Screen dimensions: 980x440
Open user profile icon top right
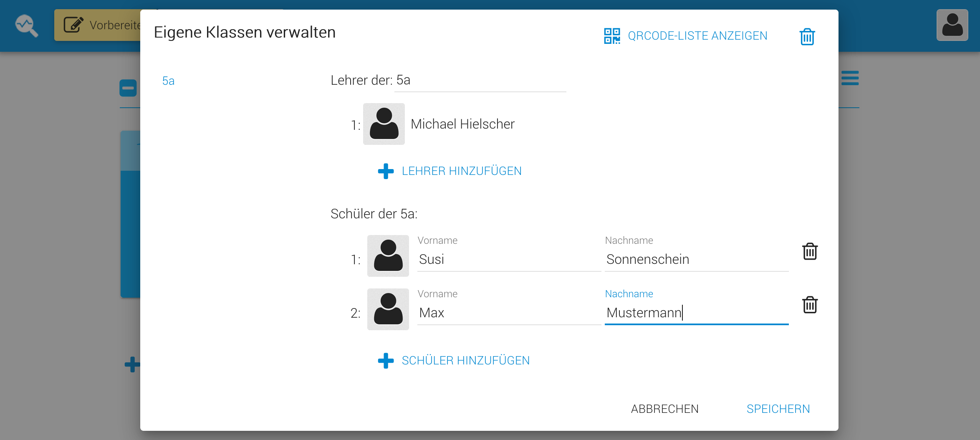[x=952, y=25]
